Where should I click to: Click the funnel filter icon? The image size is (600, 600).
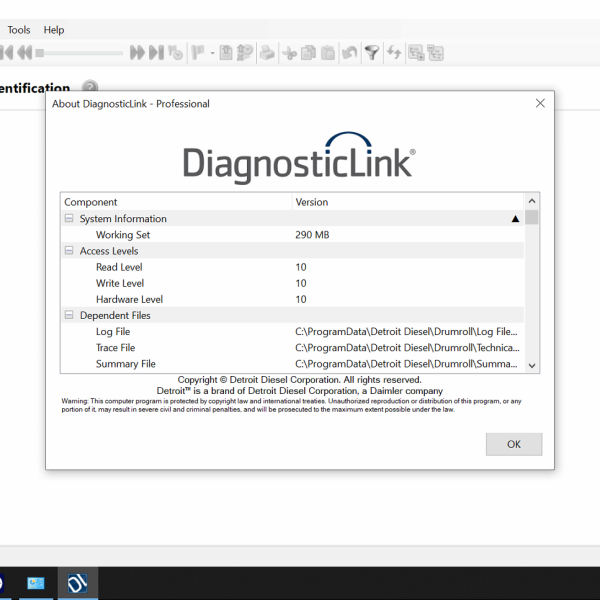pos(372,52)
